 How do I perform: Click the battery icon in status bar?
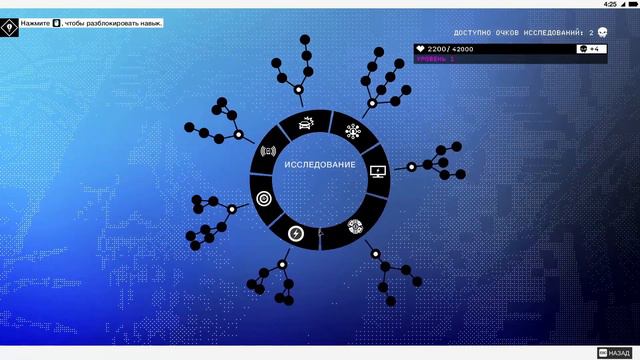(633, 4)
